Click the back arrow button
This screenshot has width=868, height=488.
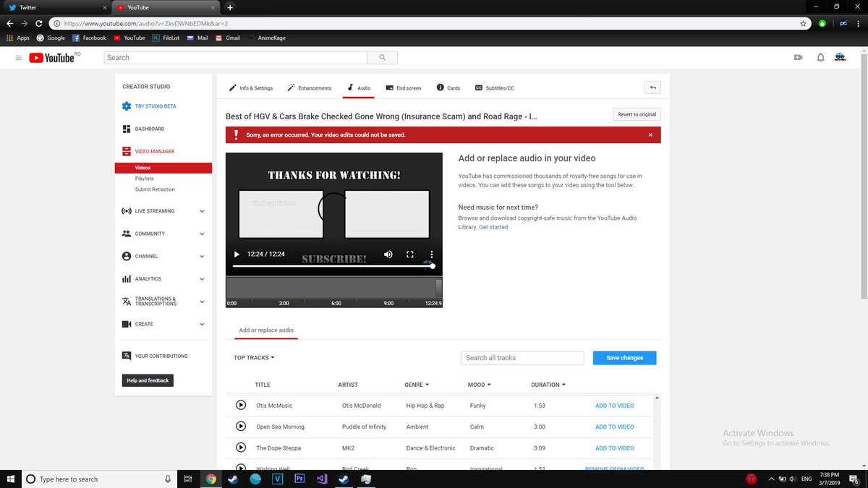click(x=652, y=87)
